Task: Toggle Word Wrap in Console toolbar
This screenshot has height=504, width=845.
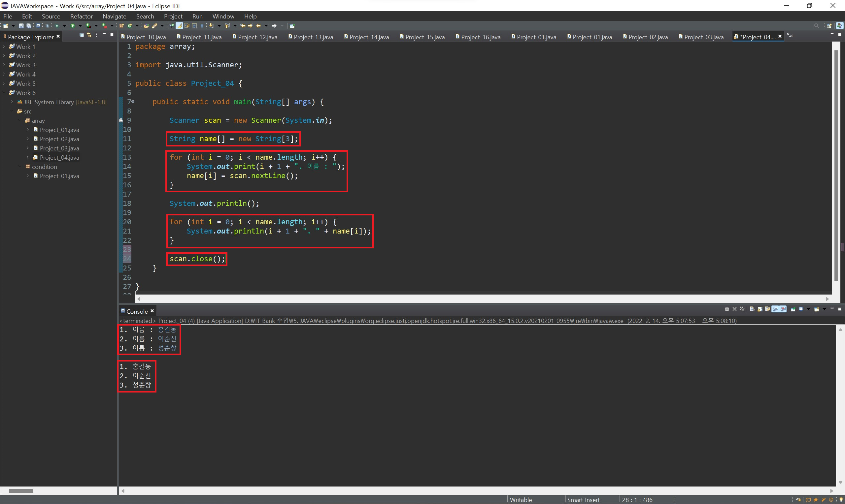Action: pos(767,309)
